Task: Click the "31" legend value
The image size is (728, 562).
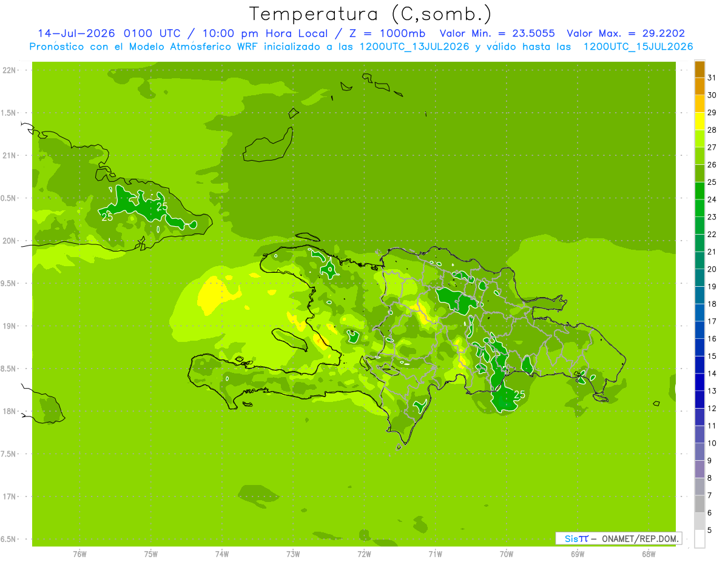Action: [x=712, y=78]
